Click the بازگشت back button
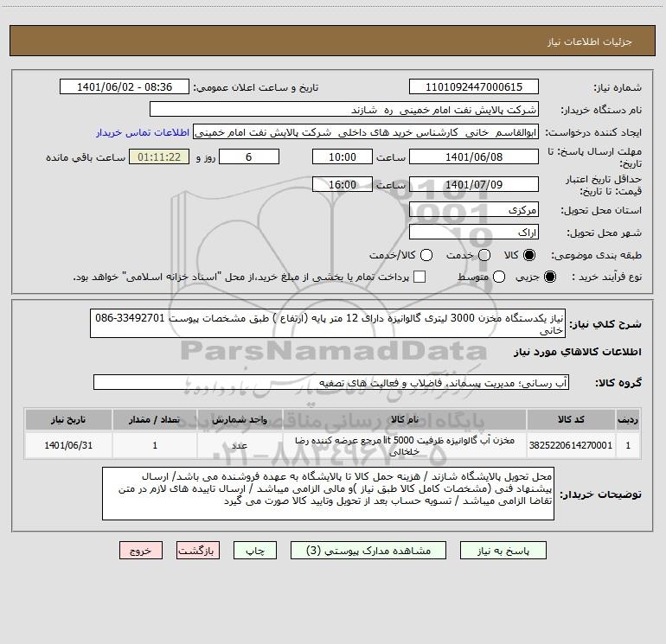The height and width of the screenshot is (644, 666). (x=198, y=551)
